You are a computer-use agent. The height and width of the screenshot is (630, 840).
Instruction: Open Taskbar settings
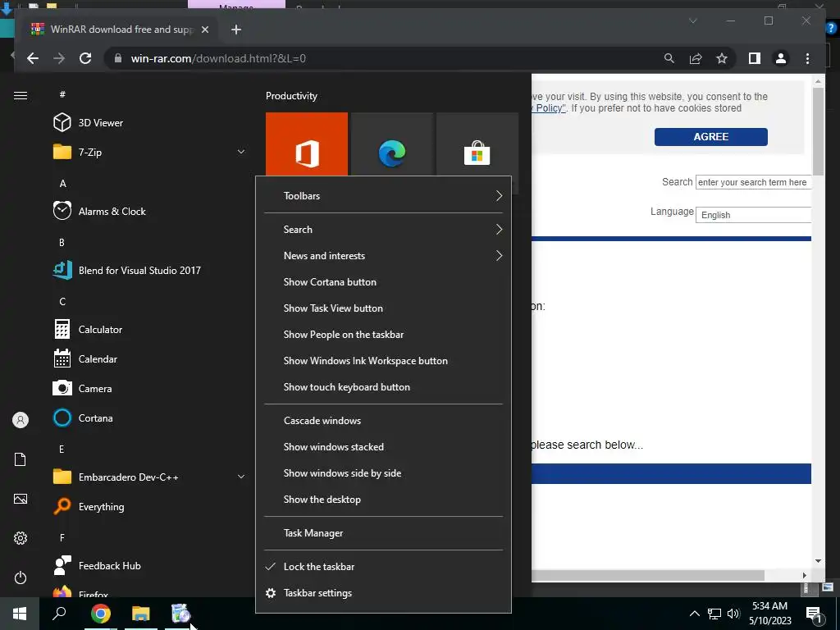384,593
